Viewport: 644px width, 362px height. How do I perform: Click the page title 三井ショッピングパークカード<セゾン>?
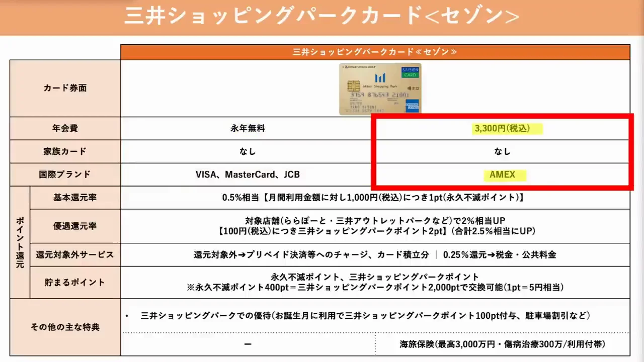(321, 16)
